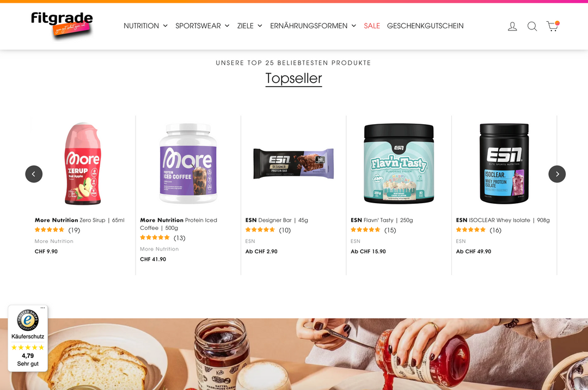Open ESN ISOCLEAR Whey Isolate product title
The height and width of the screenshot is (390, 588).
pos(503,220)
